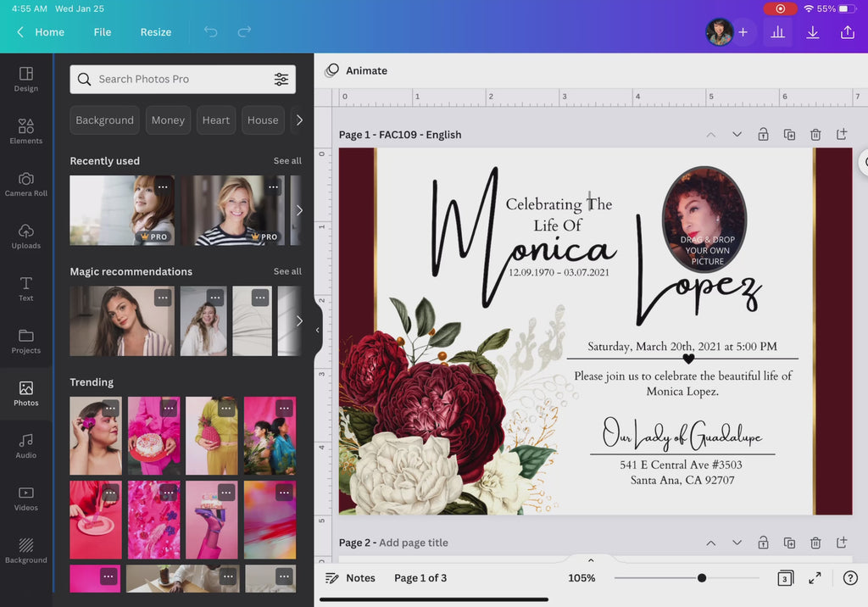
Task: Open search filter settings icon
Action: [281, 79]
